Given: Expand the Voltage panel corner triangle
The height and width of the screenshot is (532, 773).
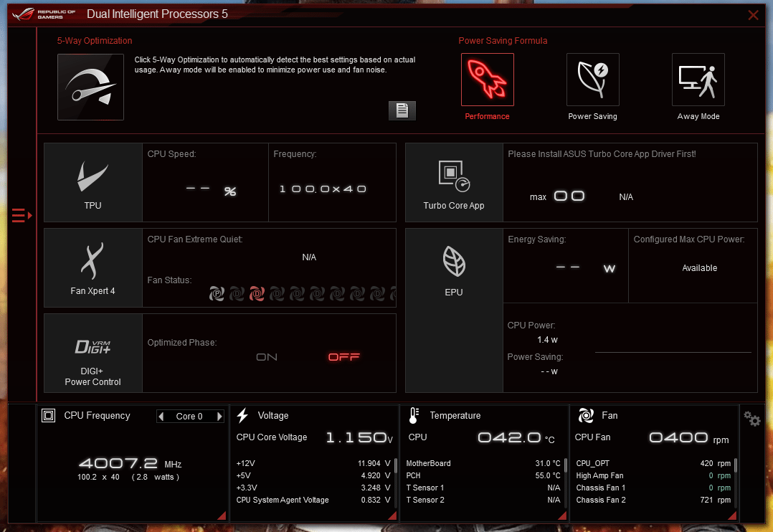Looking at the screenshot, I should point(393,516).
